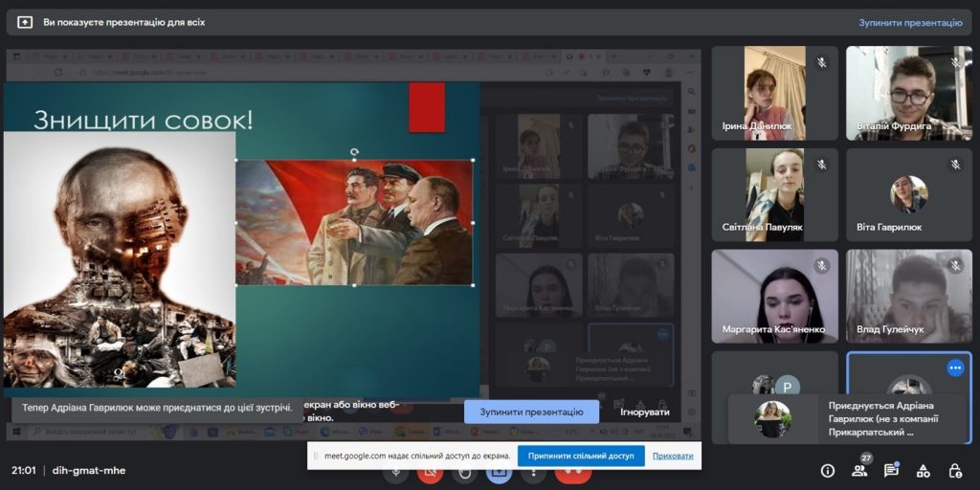Screen dimensions: 980x490
Task: Open more options menu in call controls
Action: [533, 474]
